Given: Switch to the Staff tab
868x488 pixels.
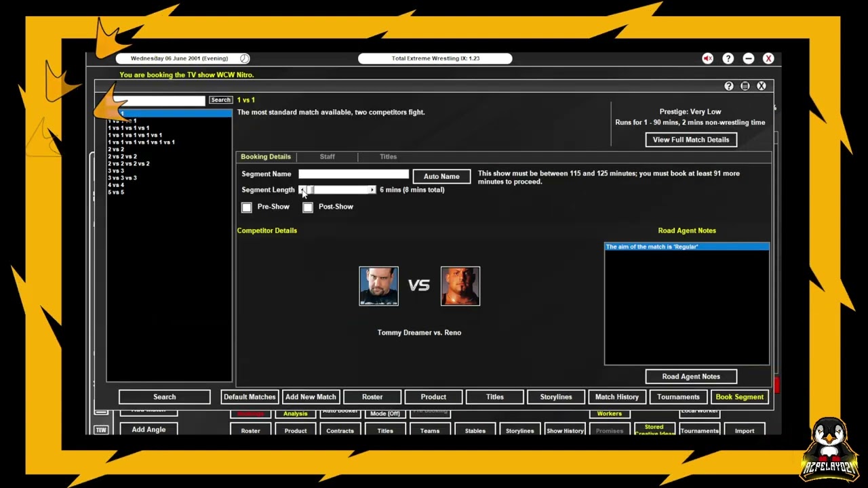Looking at the screenshot, I should pos(328,157).
